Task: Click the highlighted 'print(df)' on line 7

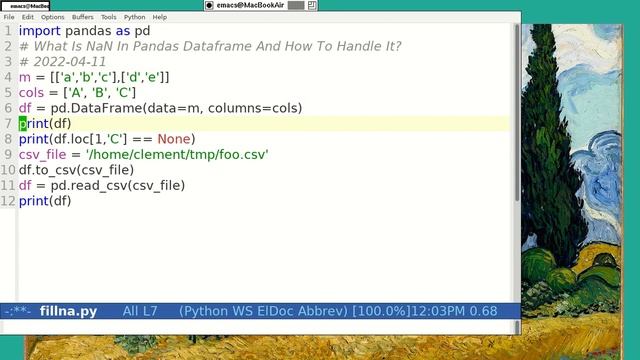Action: pyautogui.click(x=45, y=124)
